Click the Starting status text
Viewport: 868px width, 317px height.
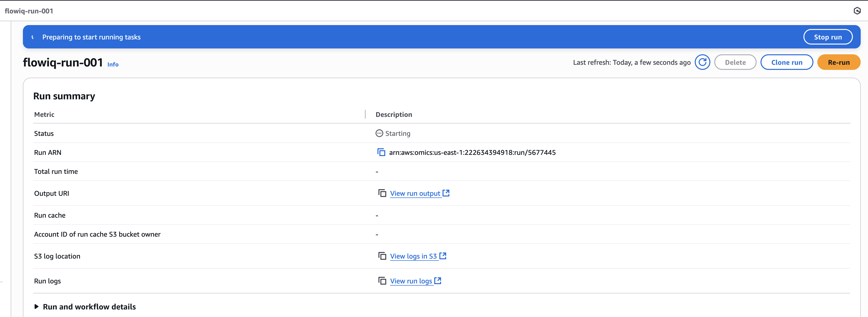[398, 134]
